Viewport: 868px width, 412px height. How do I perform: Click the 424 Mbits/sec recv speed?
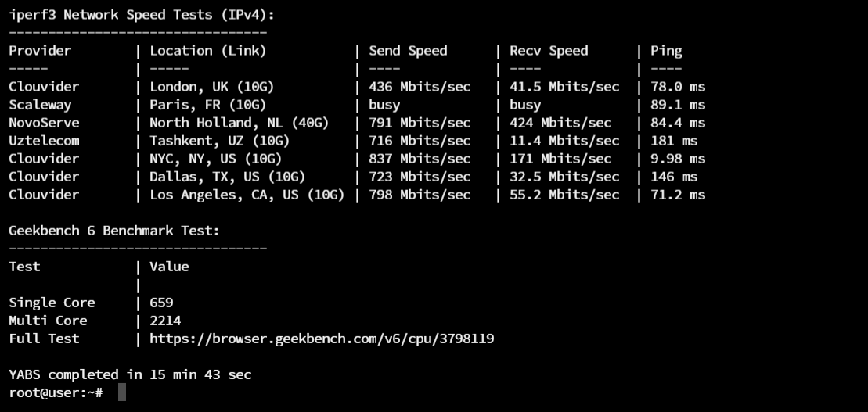[x=560, y=123]
